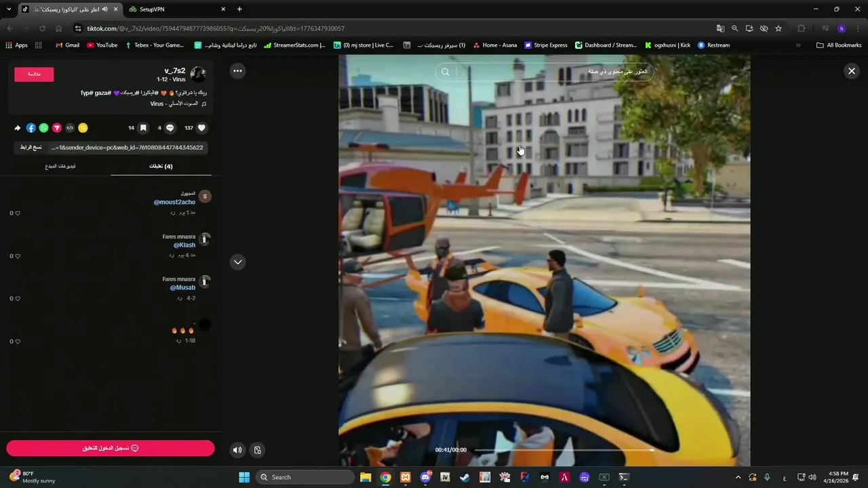This screenshot has height=488, width=868.
Task: Get the embed code icon
Action: [70, 127]
